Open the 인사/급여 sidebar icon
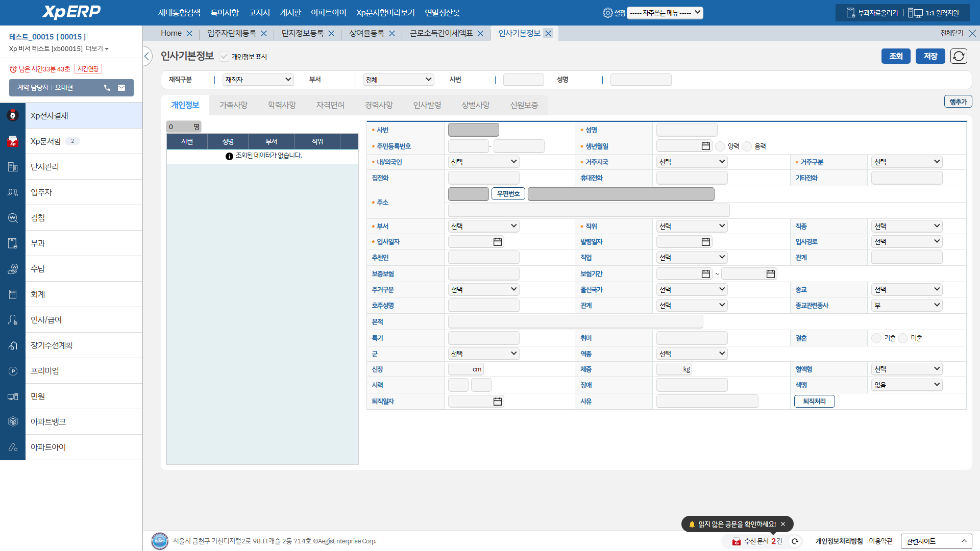The image size is (980, 551). (13, 320)
